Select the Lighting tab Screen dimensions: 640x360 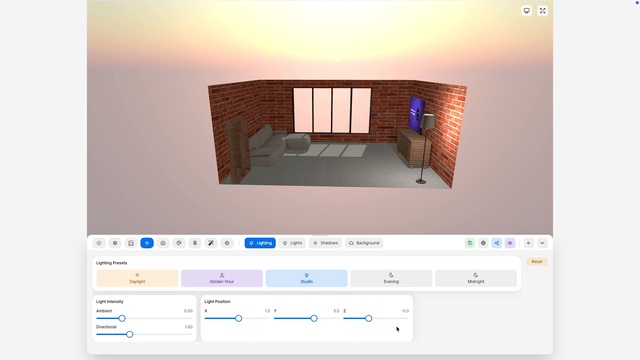260,243
